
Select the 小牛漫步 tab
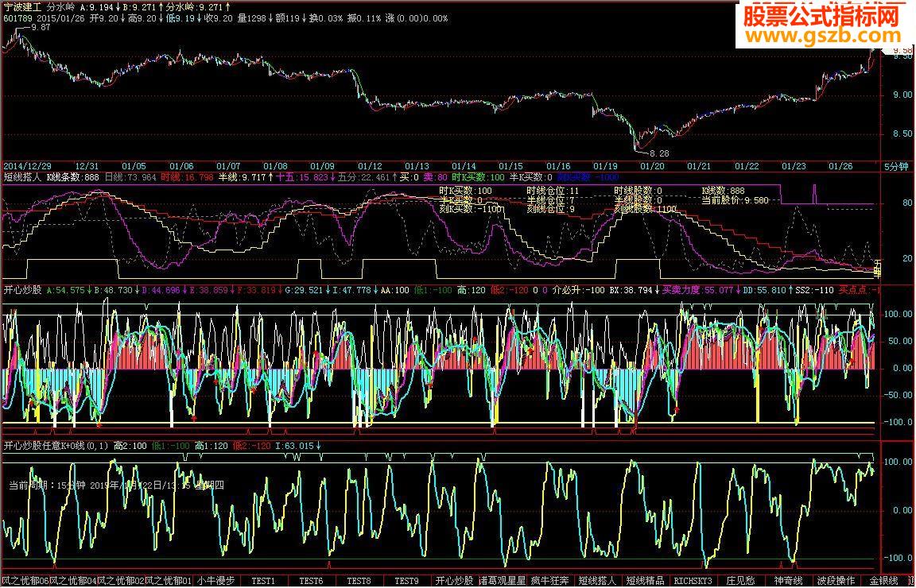[x=216, y=581]
